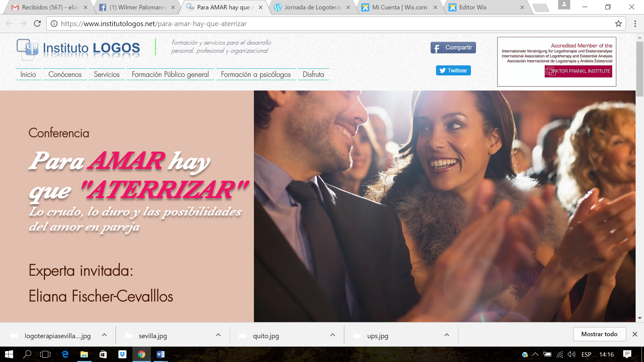Open Chrome's three-dot menu
The height and width of the screenshot is (362, 644).
[635, 23]
